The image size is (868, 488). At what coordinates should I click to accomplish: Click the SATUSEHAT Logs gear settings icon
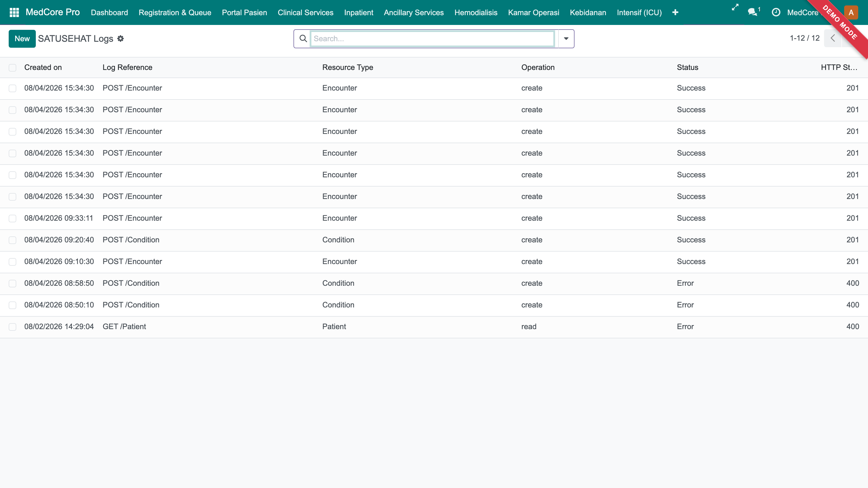tap(120, 39)
